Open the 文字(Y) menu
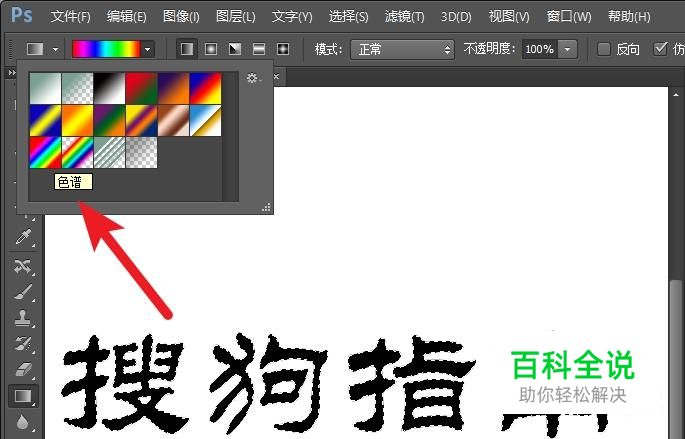Viewport: 685px width, 439px height. pyautogui.click(x=292, y=17)
